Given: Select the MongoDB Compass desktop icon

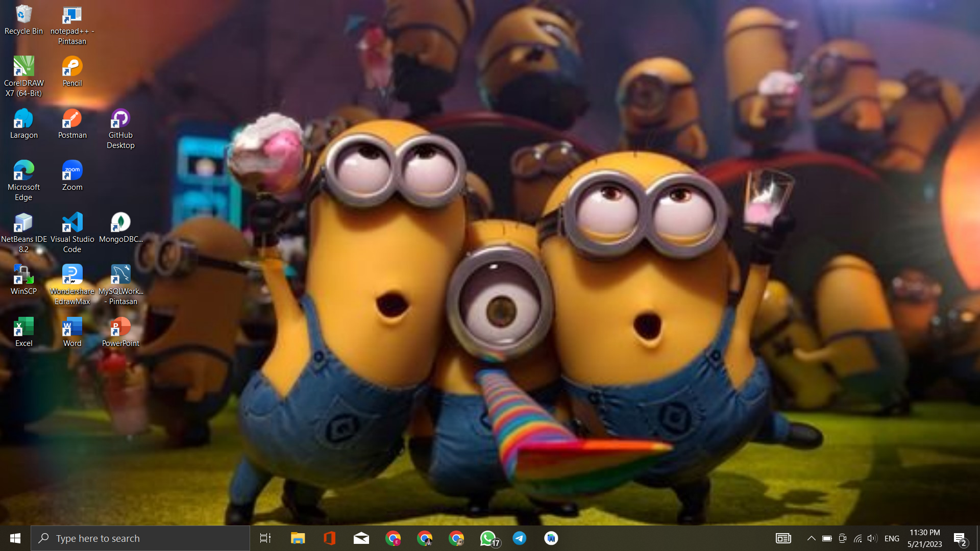Looking at the screenshot, I should (x=120, y=228).
